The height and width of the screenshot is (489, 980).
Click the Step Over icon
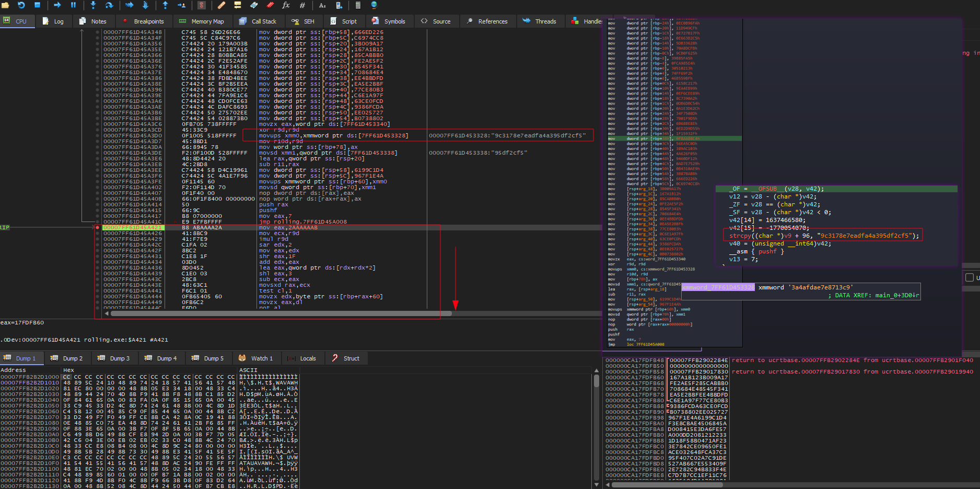click(109, 5)
